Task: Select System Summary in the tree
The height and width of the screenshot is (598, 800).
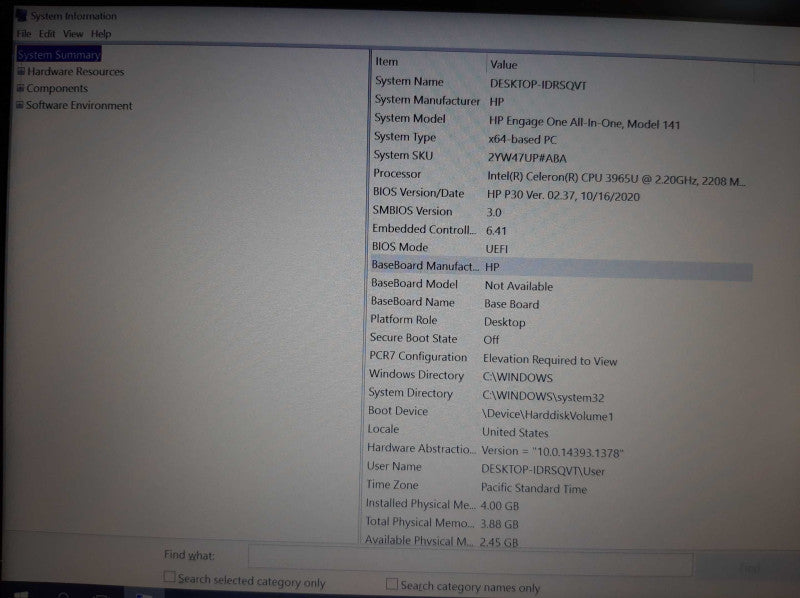Action: (x=59, y=54)
